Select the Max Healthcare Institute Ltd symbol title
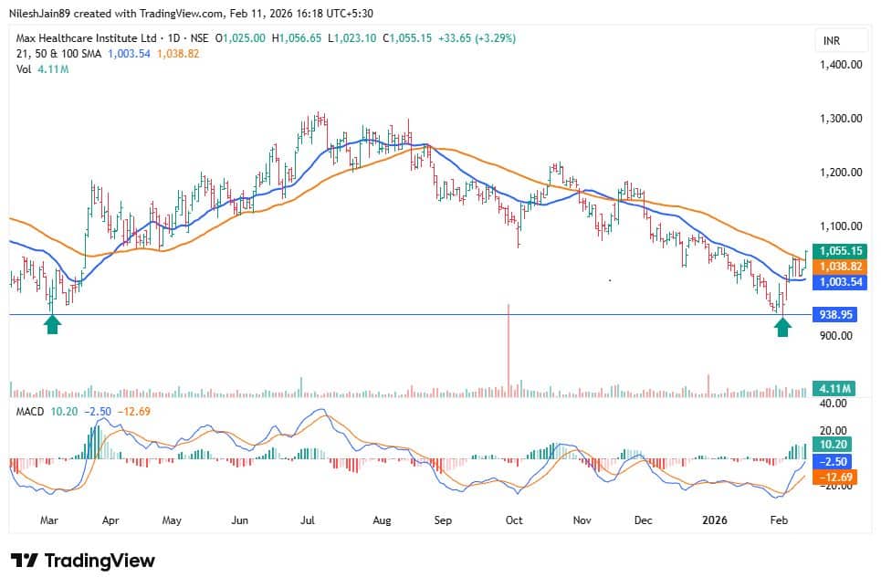The width and height of the screenshot is (881, 588). (x=86, y=38)
